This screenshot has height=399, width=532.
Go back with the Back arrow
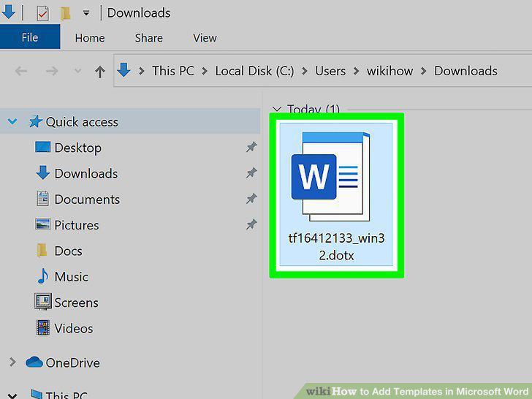click(x=21, y=71)
